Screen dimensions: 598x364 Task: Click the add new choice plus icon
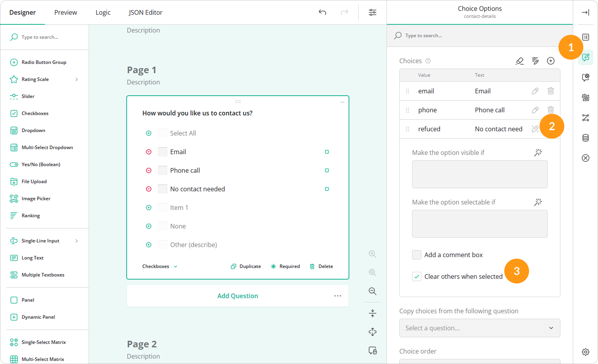pos(550,61)
